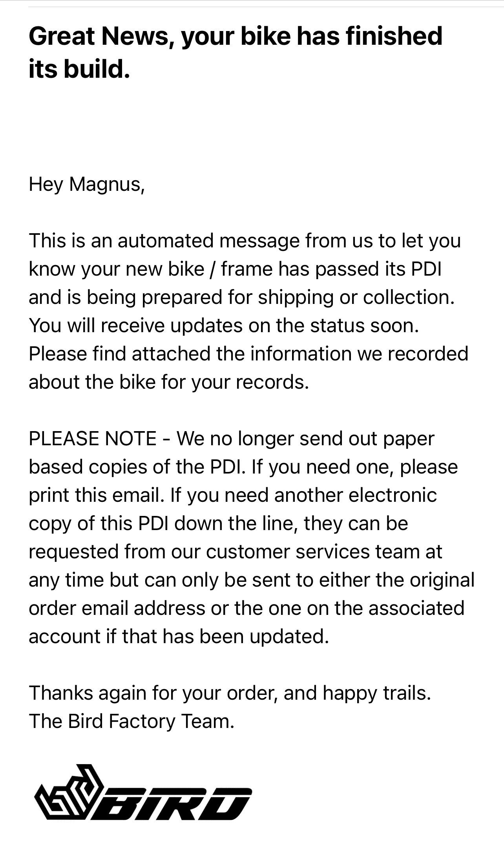Click 'know your new bike / frame' line

click(x=235, y=269)
